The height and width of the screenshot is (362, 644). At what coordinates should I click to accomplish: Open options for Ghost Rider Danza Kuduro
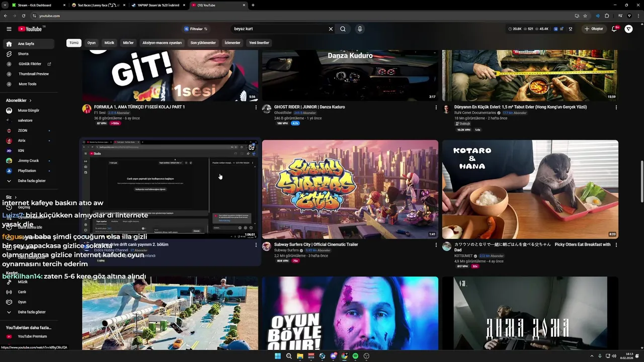(x=436, y=107)
